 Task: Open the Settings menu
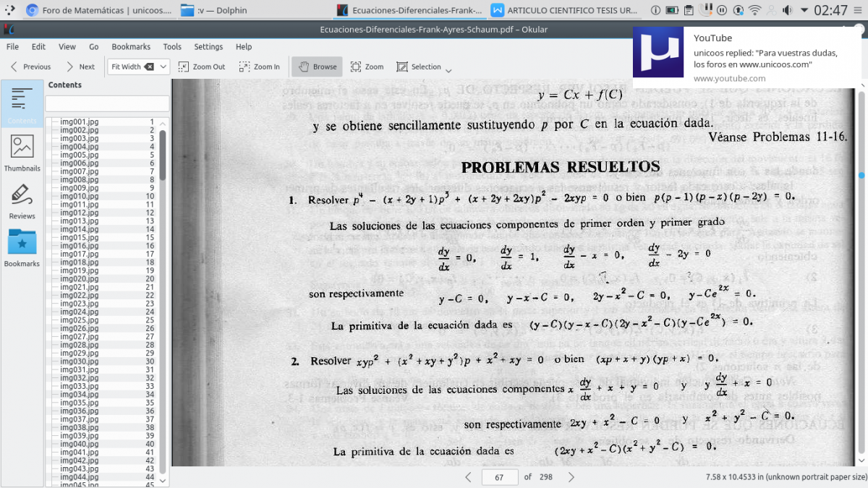[208, 46]
